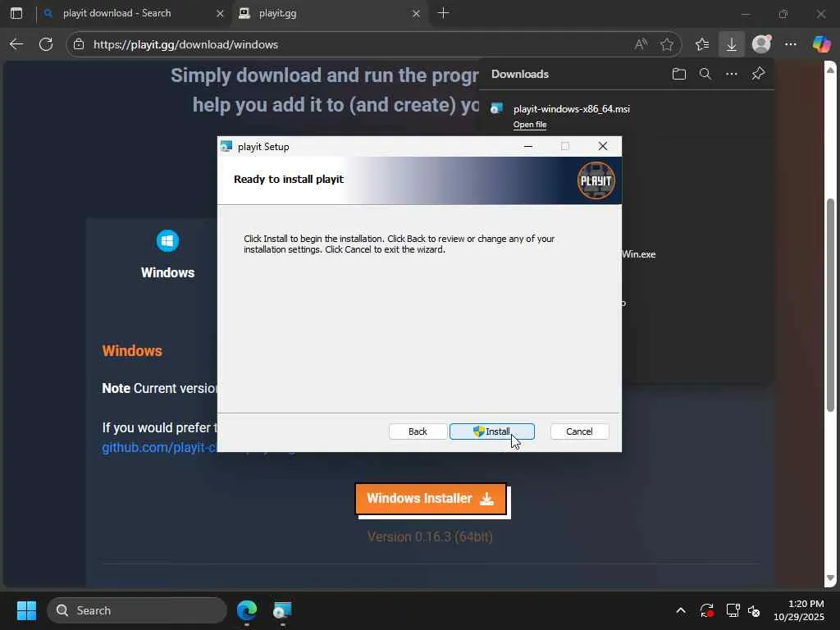
Task: Click page vertical scrollbar thumb
Action: coord(830,305)
